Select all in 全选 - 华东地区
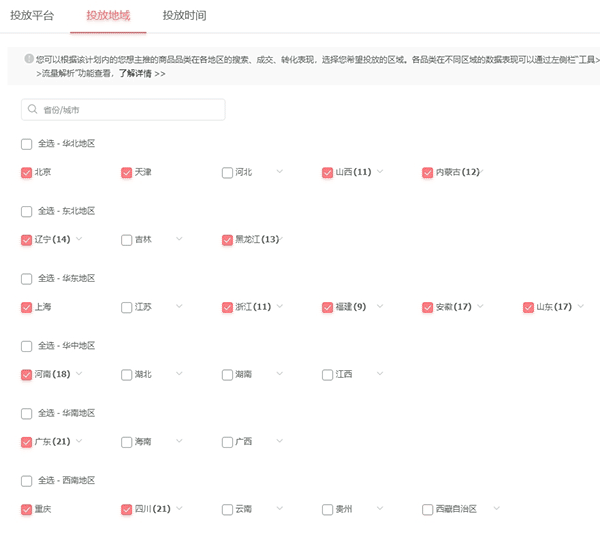This screenshot has height=537, width=600. [26, 279]
